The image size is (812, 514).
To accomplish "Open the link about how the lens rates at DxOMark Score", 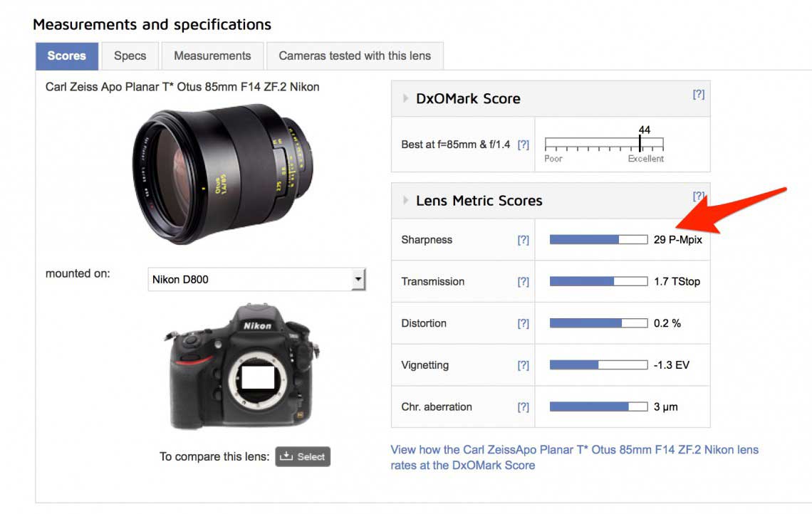I will tap(574, 457).
